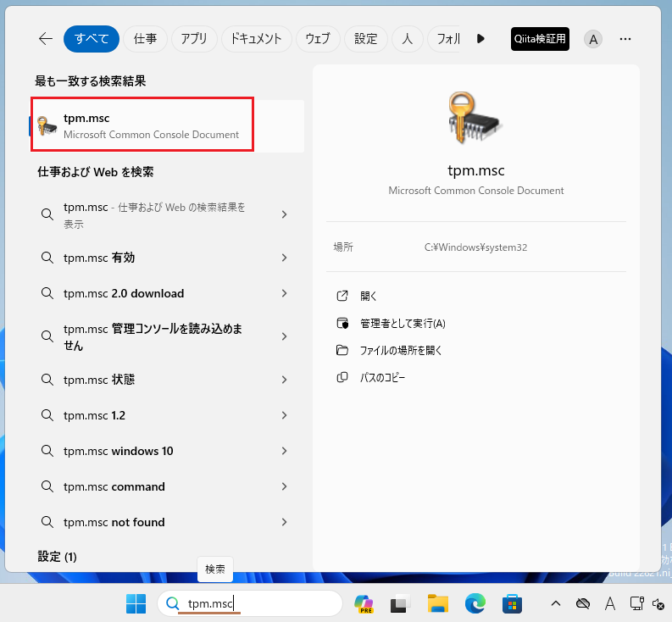Click the large tpm.msc icon in preview pane
This screenshot has width=672, height=622.
(474, 117)
